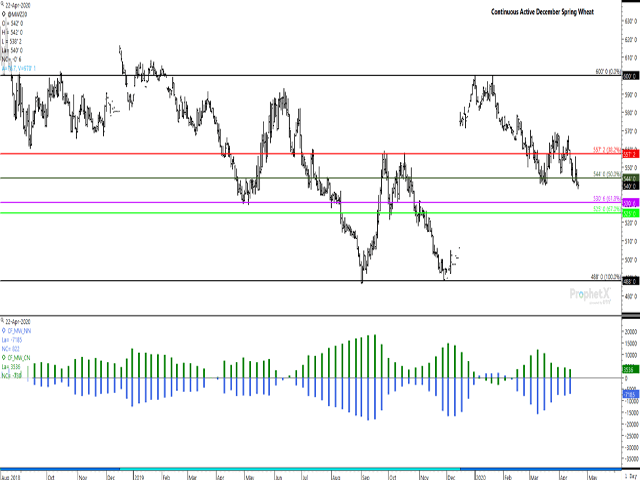The width and height of the screenshot is (640, 480).
Task: Click the green 3536 value tag on study axis
Action: tap(630, 369)
